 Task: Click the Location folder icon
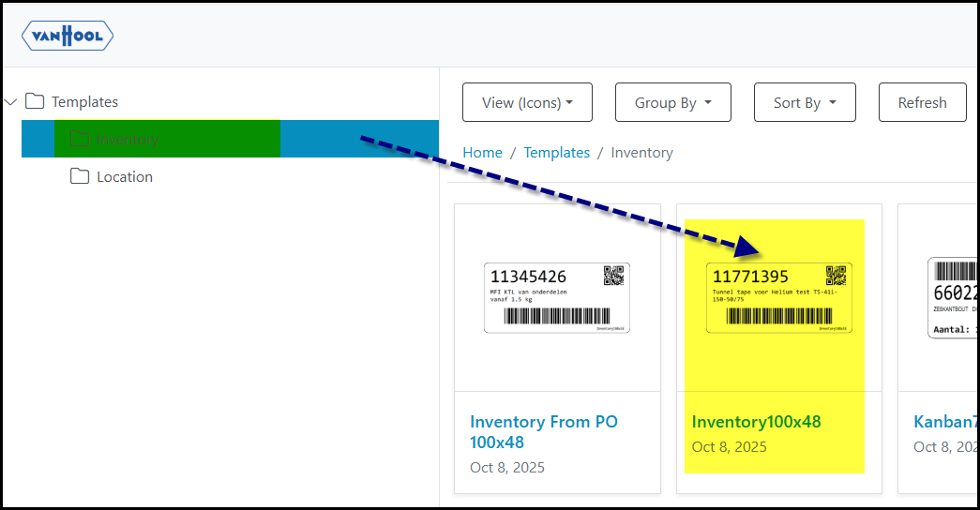pos(80,176)
